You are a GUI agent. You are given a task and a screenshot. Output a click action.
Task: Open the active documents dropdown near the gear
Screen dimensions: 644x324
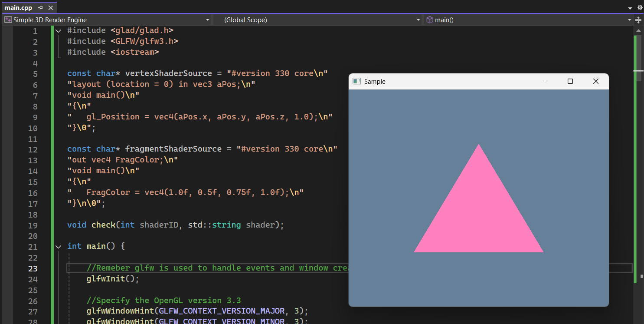(630, 7)
